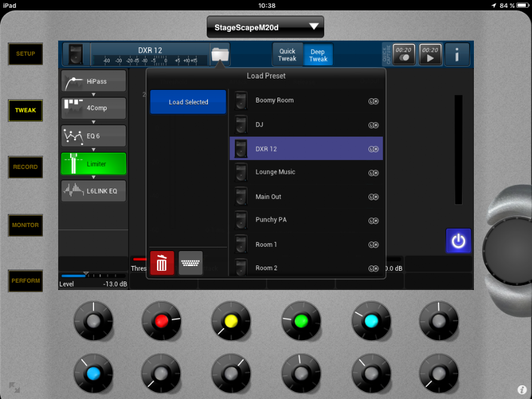532x399 pixels.
Task: Select the HiPass processing block
Action: pyautogui.click(x=93, y=81)
